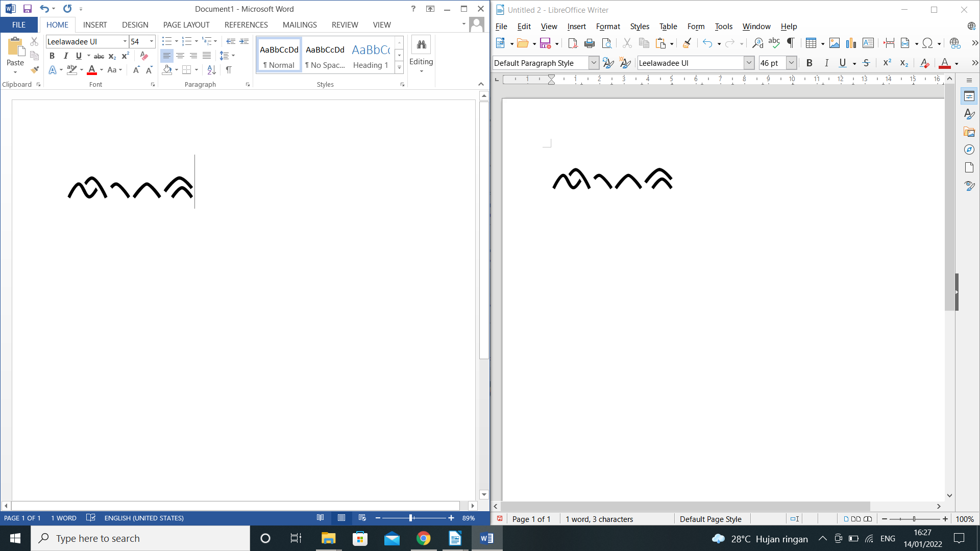Screen dimensions: 980x551
Task: Click the Windows taskbar search box
Action: pos(140,538)
